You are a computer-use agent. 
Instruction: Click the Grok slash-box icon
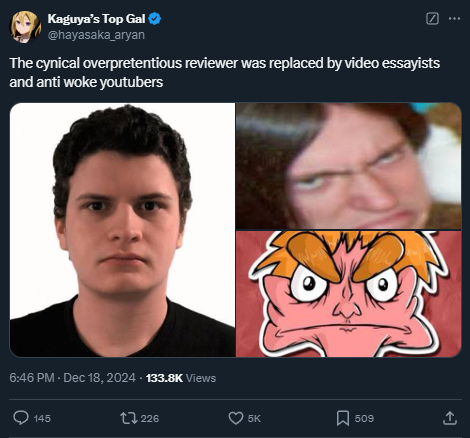432,19
